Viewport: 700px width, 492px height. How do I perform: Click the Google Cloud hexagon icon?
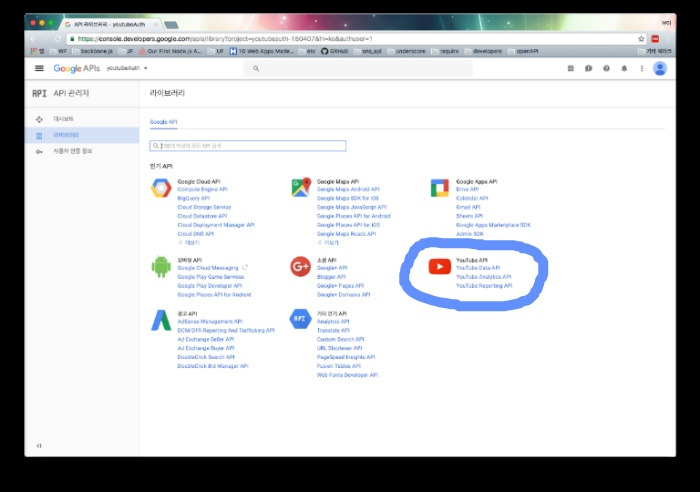coord(161,188)
